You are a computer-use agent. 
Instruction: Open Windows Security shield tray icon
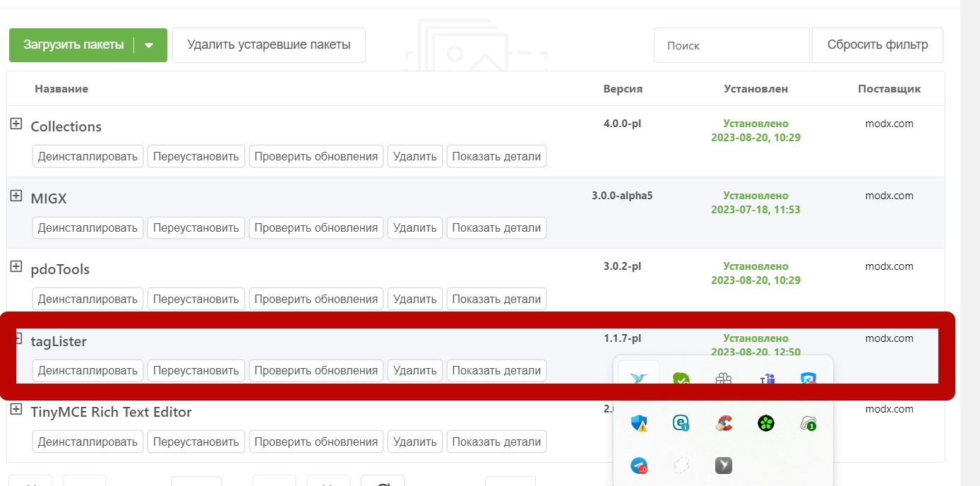[639, 423]
